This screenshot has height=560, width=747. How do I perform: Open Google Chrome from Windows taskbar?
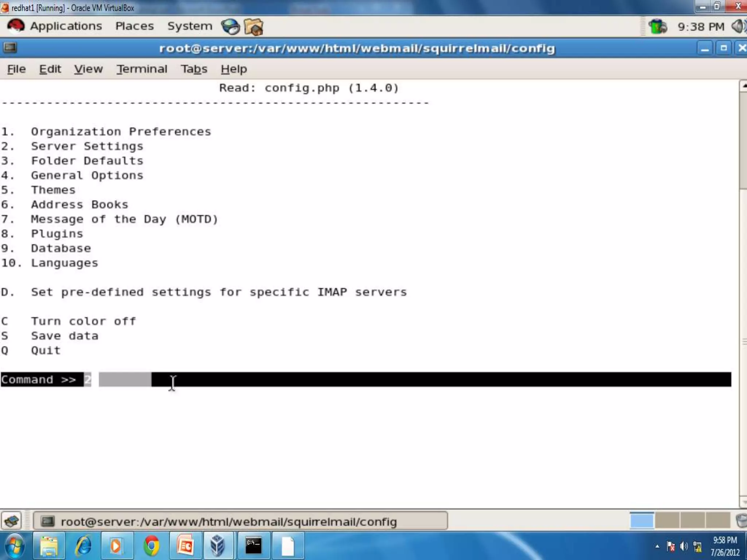pos(151,546)
